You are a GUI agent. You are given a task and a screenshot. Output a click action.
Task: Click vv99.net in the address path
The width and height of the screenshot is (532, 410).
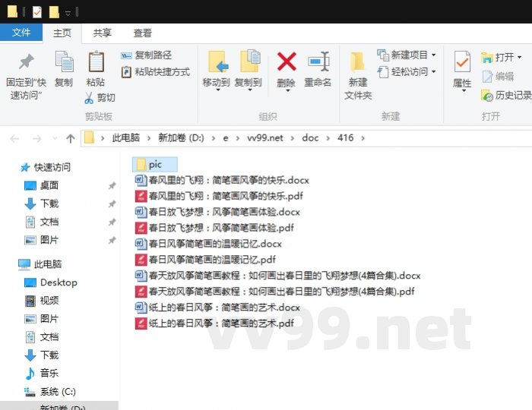pyautogui.click(x=265, y=138)
